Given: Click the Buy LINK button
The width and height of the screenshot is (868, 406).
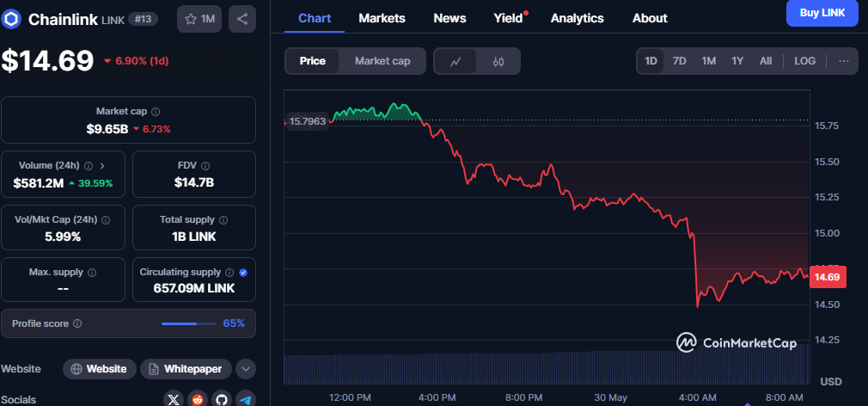Looking at the screenshot, I should (x=822, y=13).
